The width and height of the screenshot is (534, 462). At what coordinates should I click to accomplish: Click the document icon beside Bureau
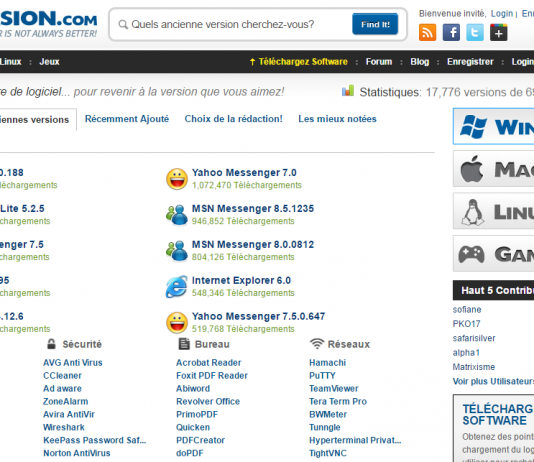click(x=184, y=344)
